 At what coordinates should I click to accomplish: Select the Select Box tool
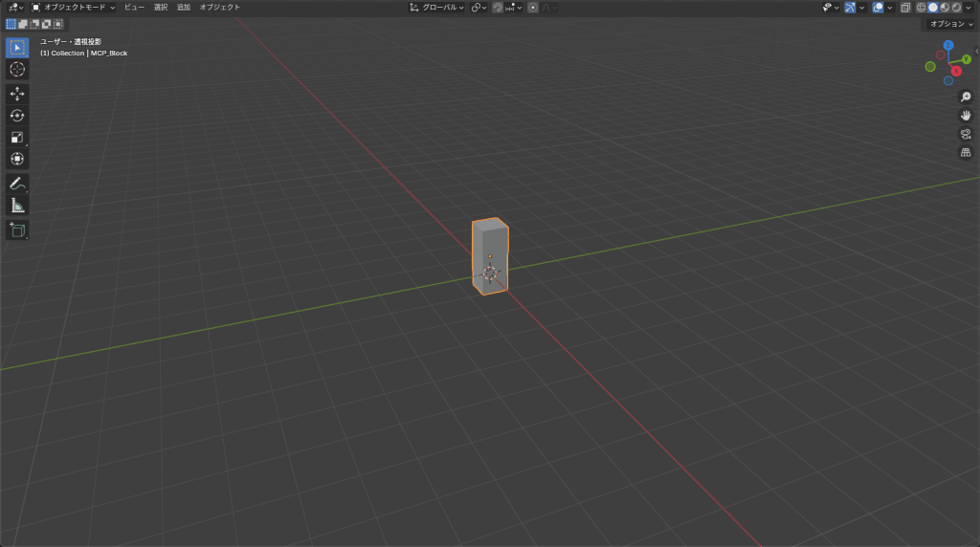pos(17,48)
